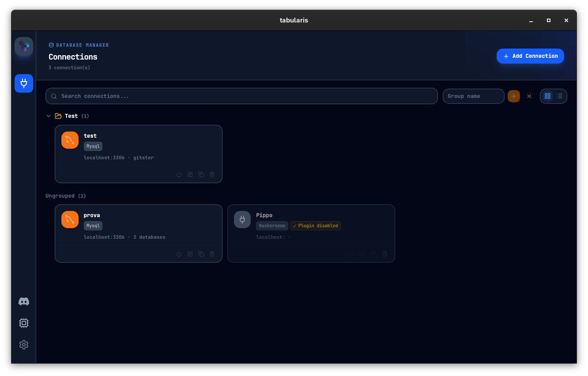The height and width of the screenshot is (376, 588).
Task: Collapse the Test group using its chevron
Action: tap(49, 116)
